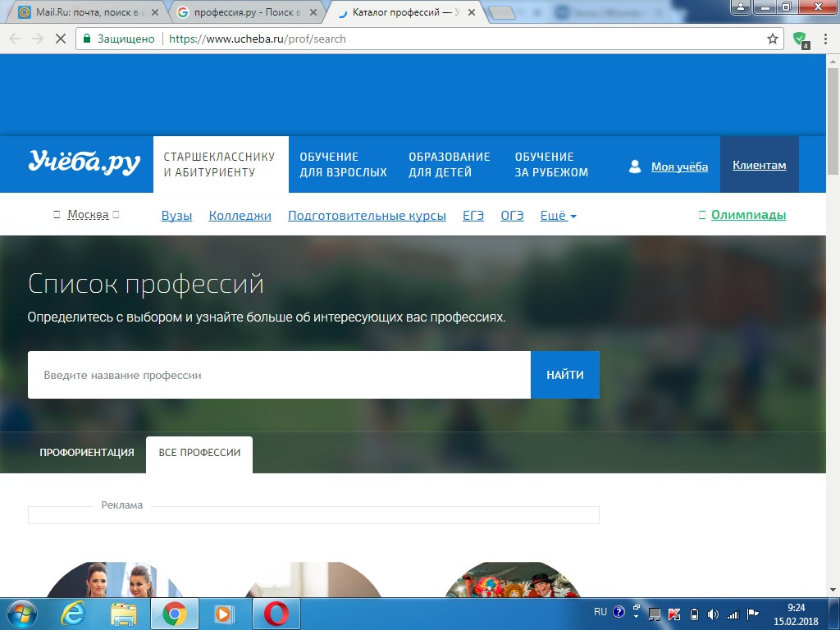Close the Mail.Ru tab

(155, 12)
